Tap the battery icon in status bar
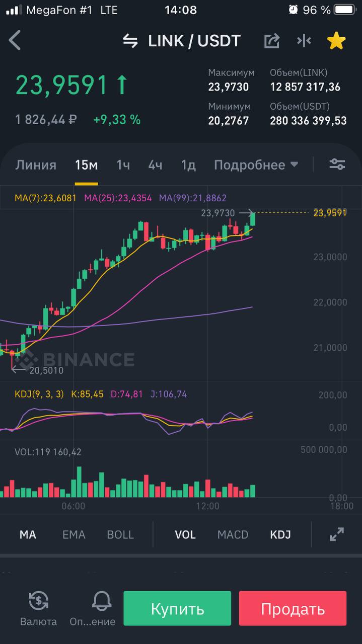Viewport: 362px width, 644px height. (x=345, y=10)
